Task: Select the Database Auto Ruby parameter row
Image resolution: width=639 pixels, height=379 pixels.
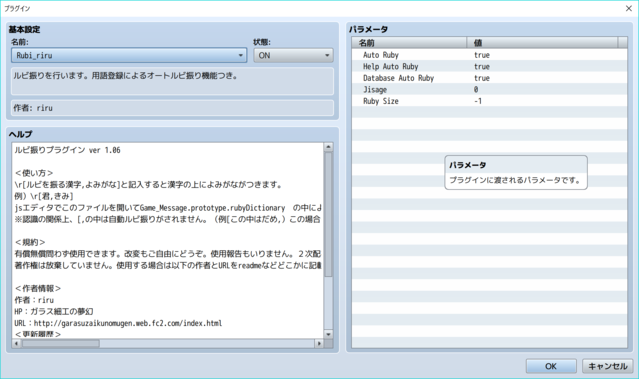Action: click(489, 78)
